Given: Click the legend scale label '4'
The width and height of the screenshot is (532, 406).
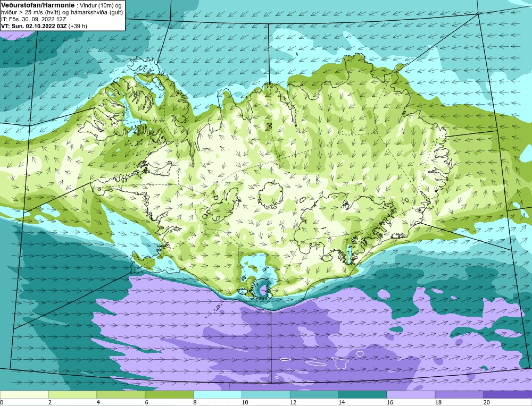Looking at the screenshot, I should pos(98,402).
